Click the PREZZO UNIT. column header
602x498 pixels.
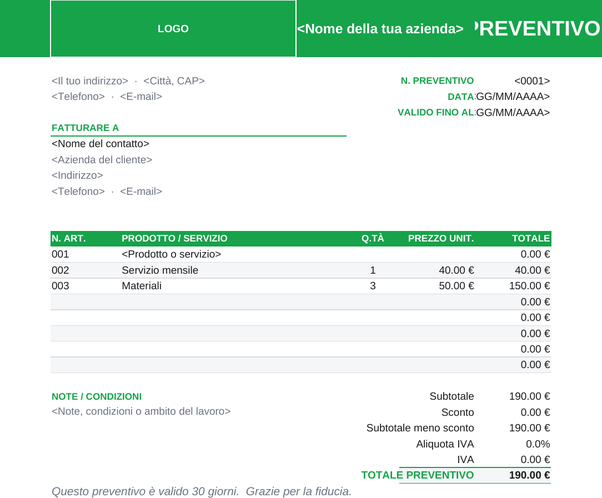441,238
